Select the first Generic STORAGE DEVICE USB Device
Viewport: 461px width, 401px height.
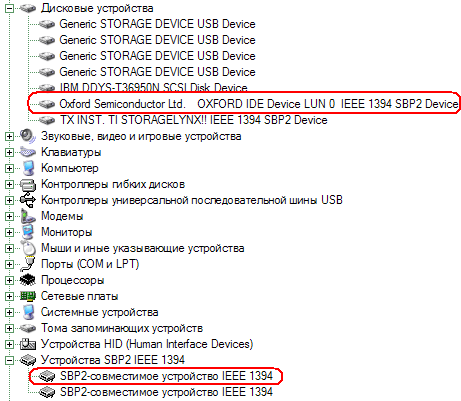[157, 24]
